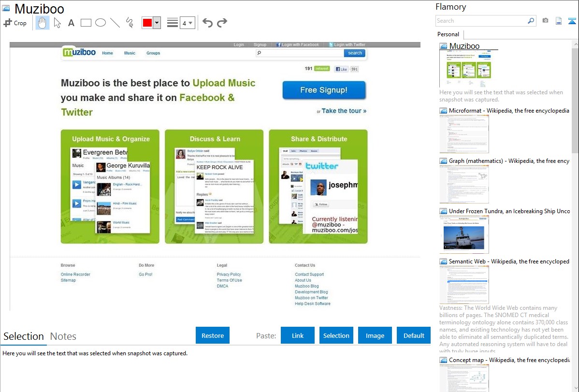Select the arrow pointer tool
The image size is (579, 392).
[x=57, y=23]
